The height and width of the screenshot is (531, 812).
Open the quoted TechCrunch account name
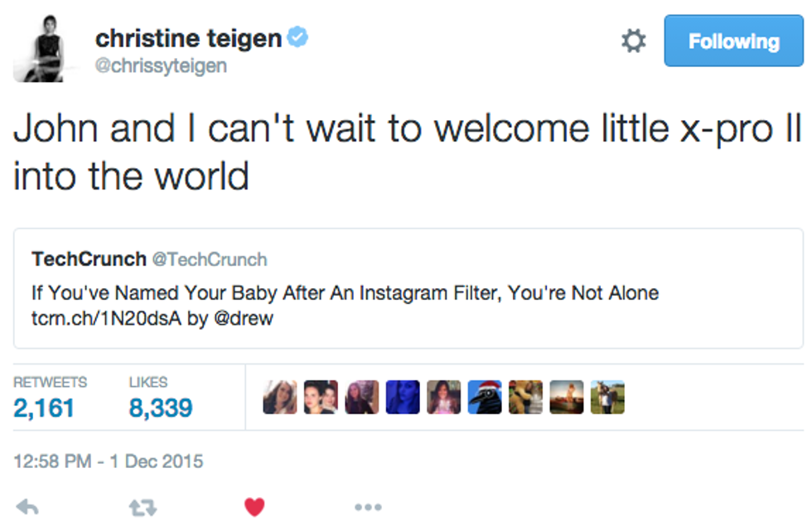(x=88, y=259)
